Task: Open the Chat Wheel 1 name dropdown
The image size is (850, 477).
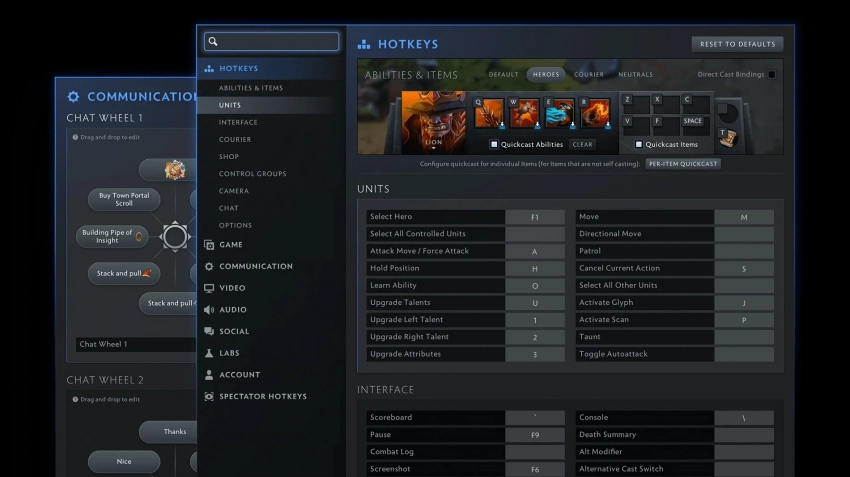Action: pyautogui.click(x=135, y=344)
